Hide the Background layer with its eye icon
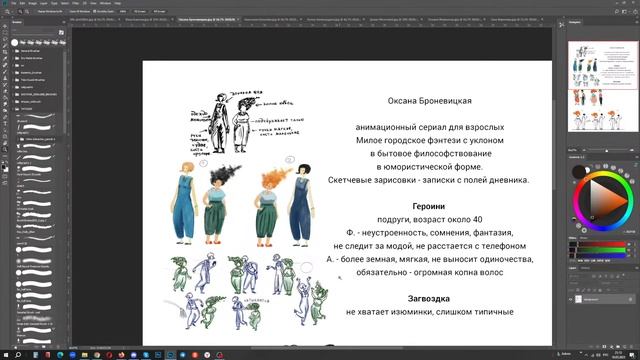The width and height of the screenshot is (640, 360). tap(571, 299)
